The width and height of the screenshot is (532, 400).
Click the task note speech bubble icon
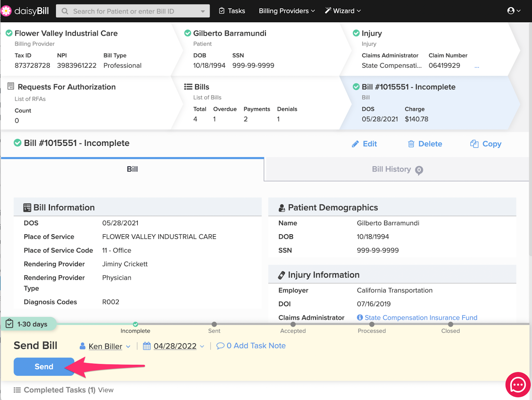[x=220, y=346]
